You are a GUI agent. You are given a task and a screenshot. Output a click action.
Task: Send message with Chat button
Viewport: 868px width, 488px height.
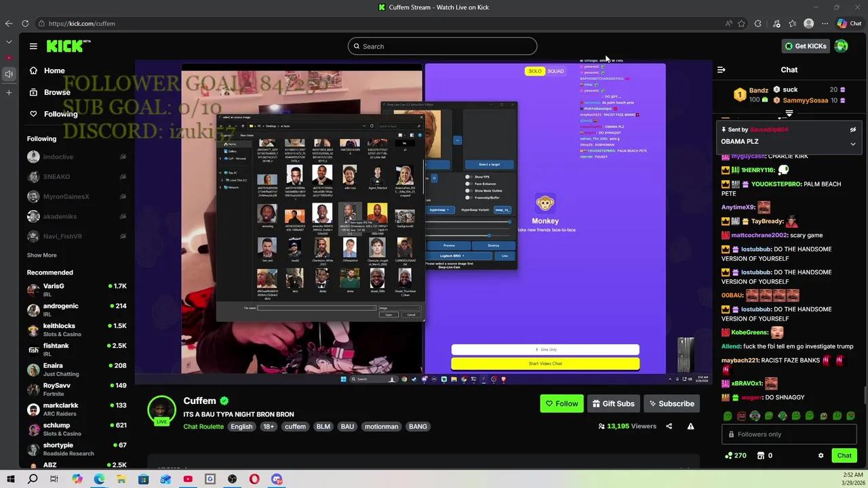[x=844, y=455]
